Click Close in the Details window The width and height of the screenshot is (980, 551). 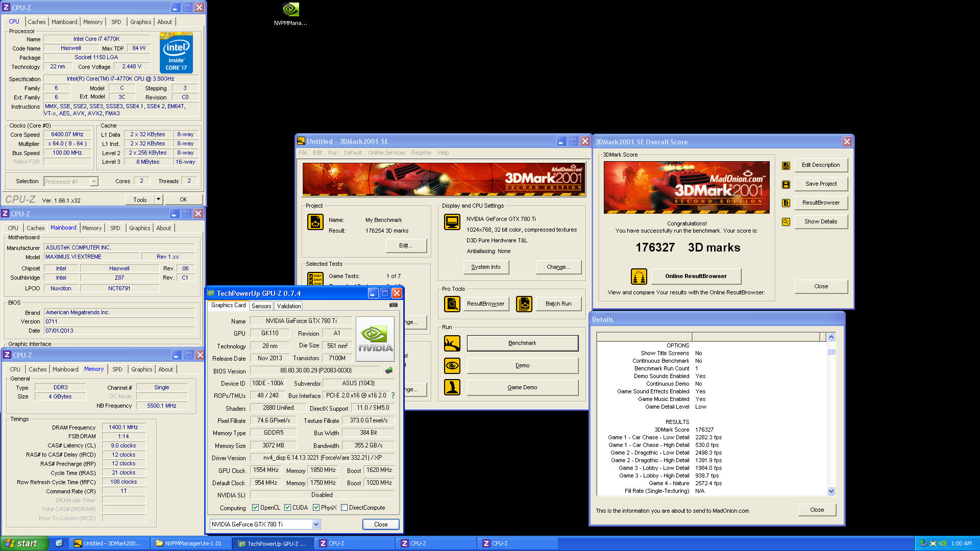tap(817, 510)
